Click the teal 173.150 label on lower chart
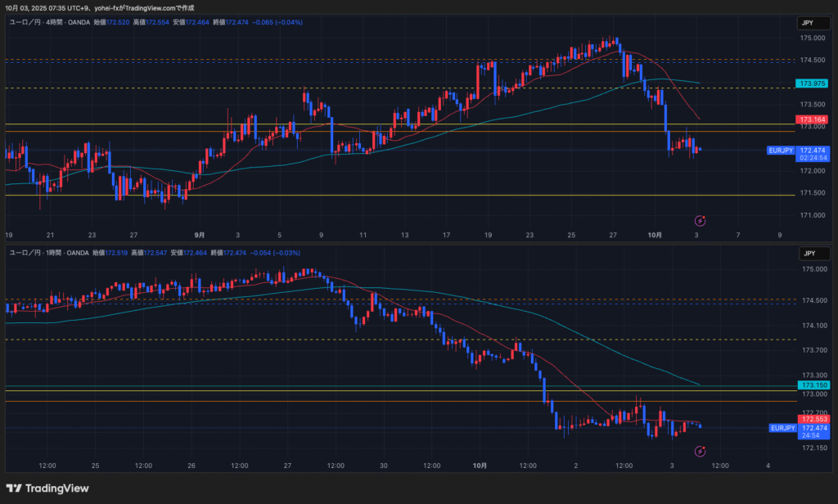 (813, 385)
